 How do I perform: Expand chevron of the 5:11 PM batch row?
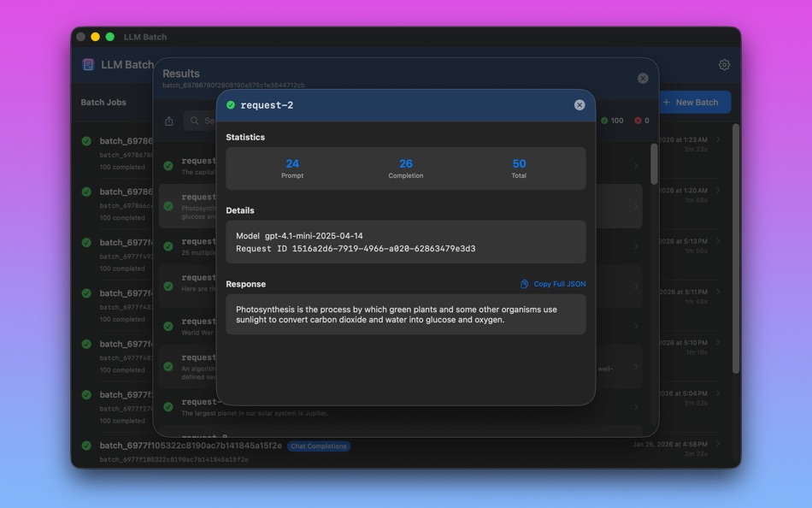(x=718, y=292)
